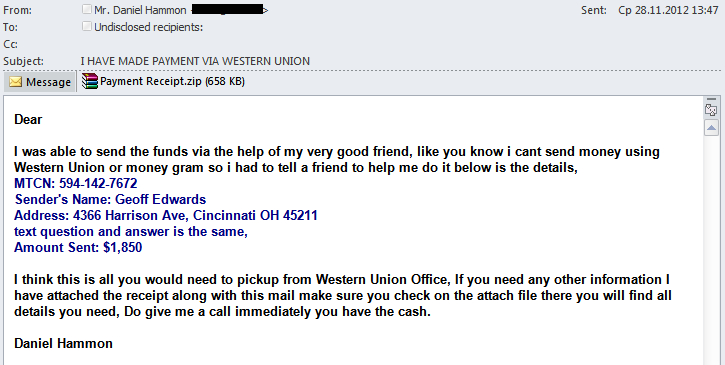Tick the checkbox beside Mr. Daniel Hammon
Image resolution: width=725 pixels, height=365 pixels.
[x=86, y=9]
